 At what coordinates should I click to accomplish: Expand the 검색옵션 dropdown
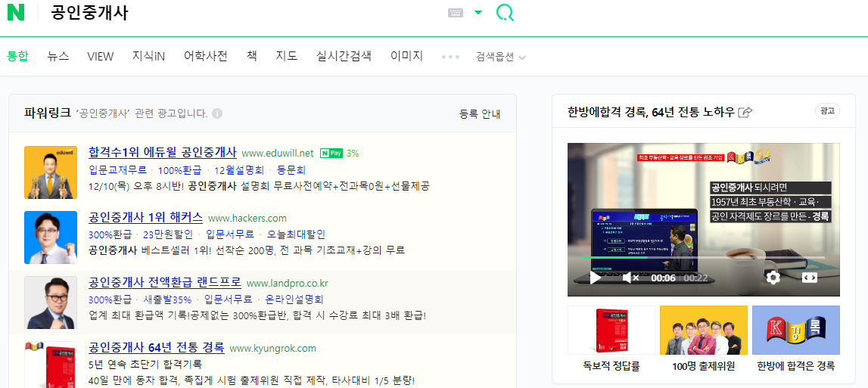(500, 57)
